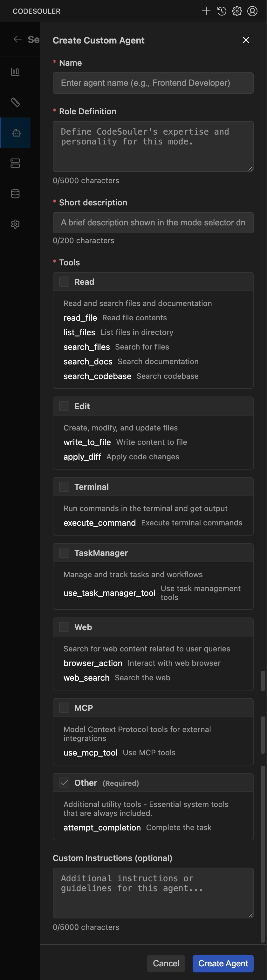267x980 pixels.
Task: Check the Edit tools checkbox
Action: tap(65, 406)
